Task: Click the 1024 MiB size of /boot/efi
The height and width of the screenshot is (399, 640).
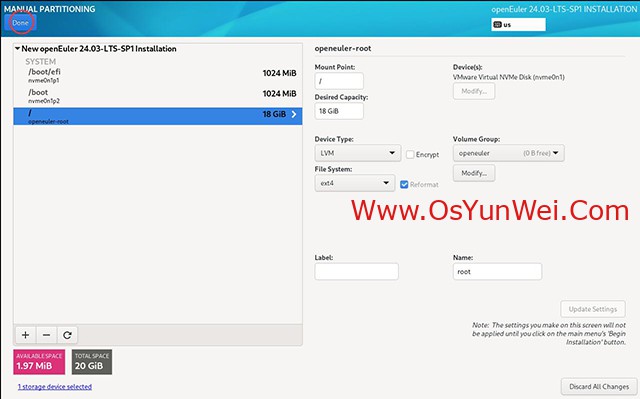Action: [279, 73]
